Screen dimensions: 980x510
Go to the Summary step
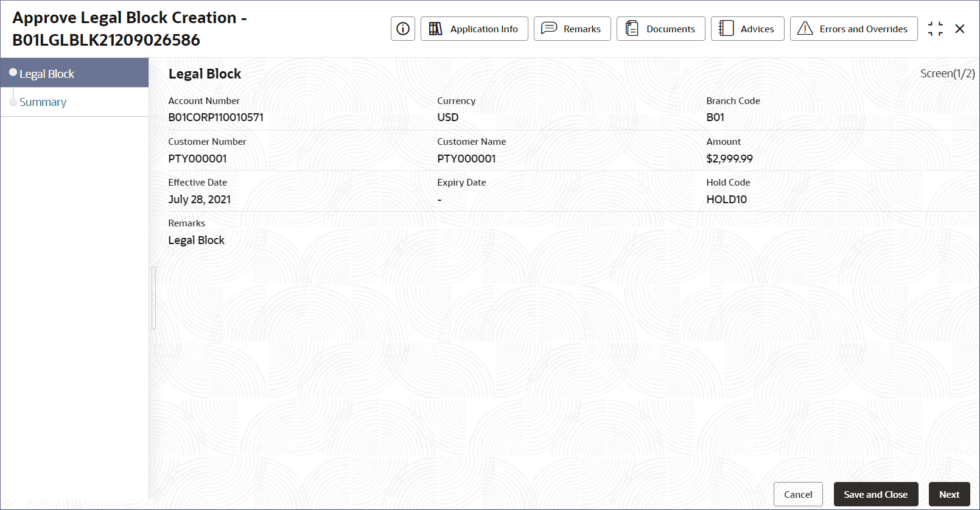click(x=74, y=102)
